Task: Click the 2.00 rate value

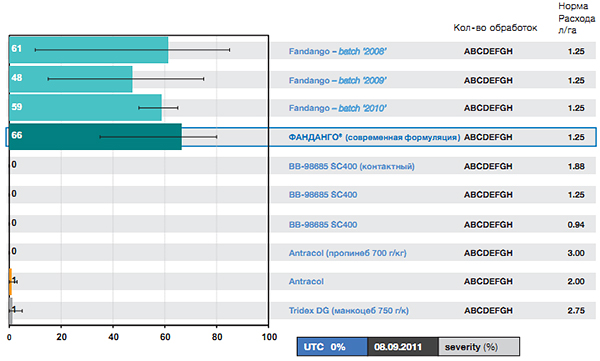Action: tap(576, 281)
